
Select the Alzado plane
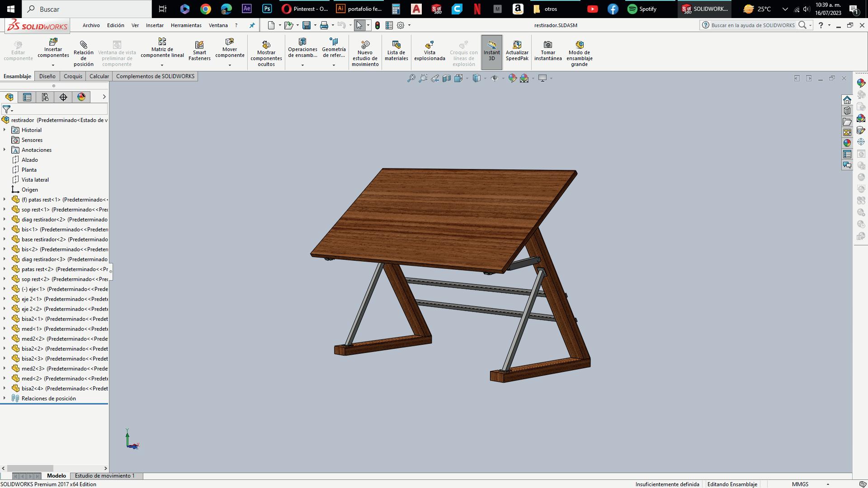point(30,160)
